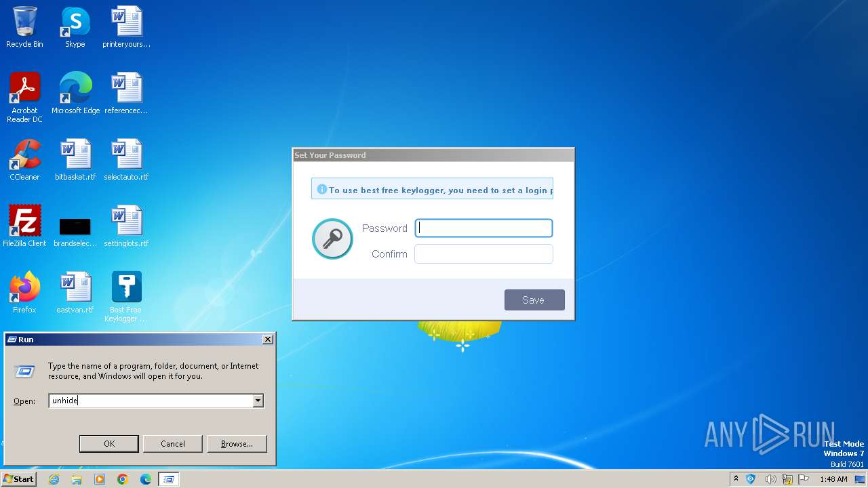Close the Run dialog
The image size is (868, 488).
(x=267, y=339)
